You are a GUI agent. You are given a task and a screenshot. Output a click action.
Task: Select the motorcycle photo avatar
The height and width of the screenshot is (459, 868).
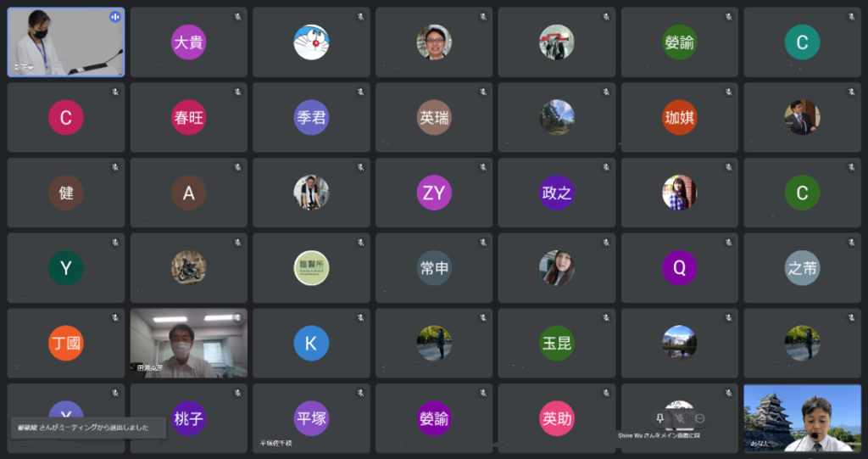[x=189, y=268]
